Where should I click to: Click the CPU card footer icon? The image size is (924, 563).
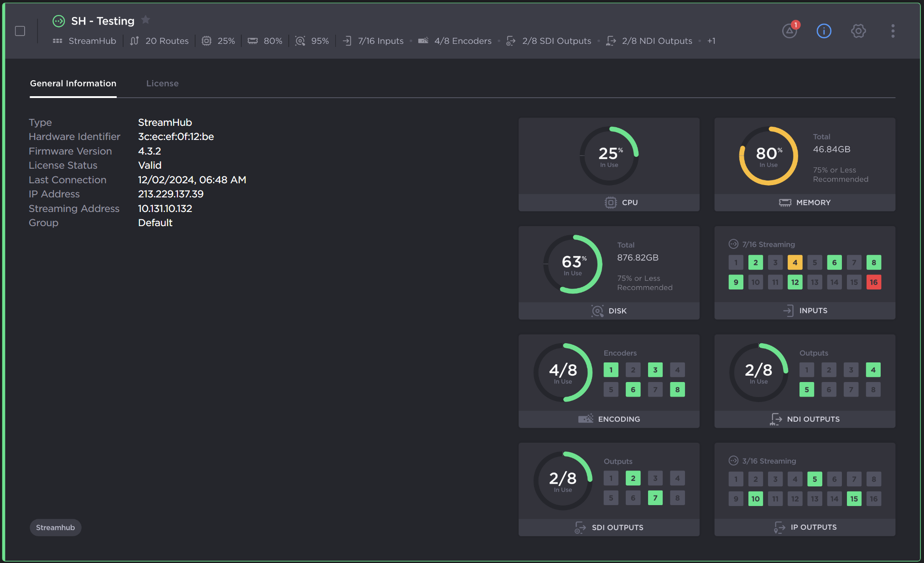click(611, 202)
